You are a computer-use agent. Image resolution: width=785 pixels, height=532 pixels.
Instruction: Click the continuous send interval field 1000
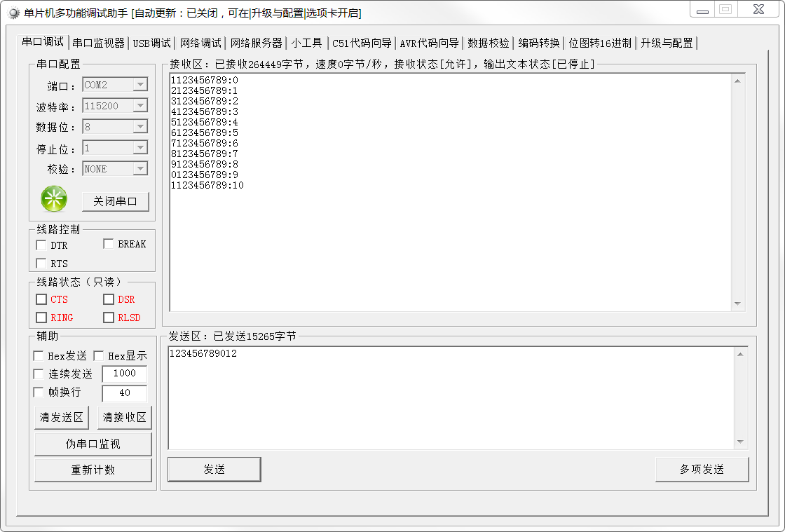point(125,374)
